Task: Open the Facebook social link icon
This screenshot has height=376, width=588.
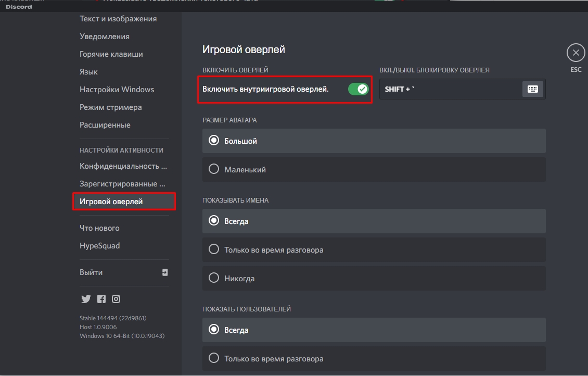Action: click(x=101, y=299)
